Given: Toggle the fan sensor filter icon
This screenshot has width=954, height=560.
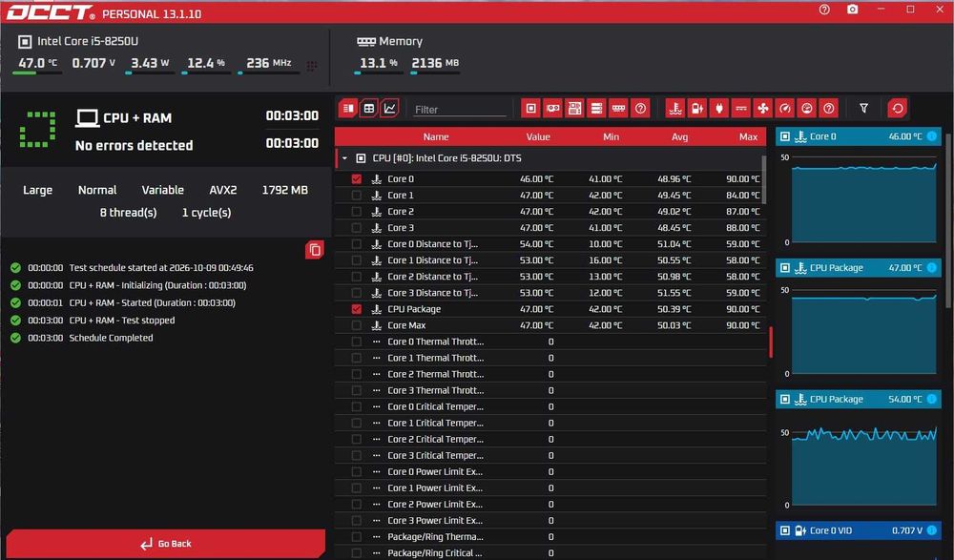Looking at the screenshot, I should 763,109.
